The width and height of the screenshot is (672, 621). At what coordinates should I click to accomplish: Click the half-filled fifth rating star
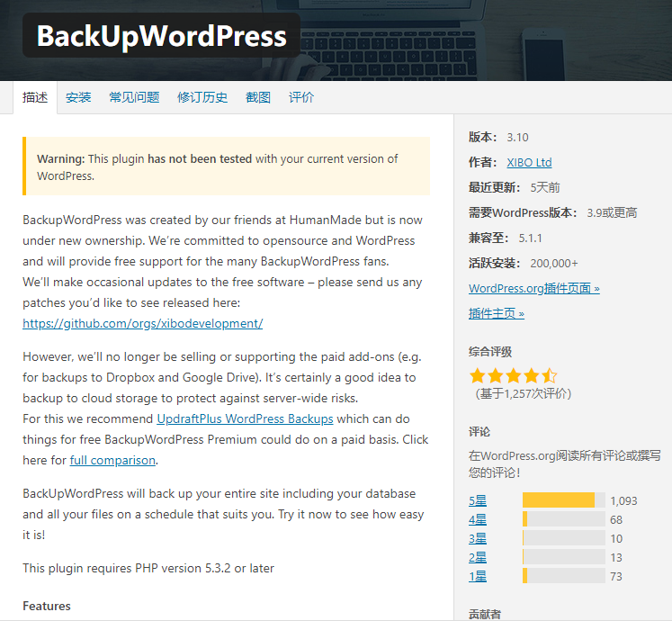click(549, 375)
